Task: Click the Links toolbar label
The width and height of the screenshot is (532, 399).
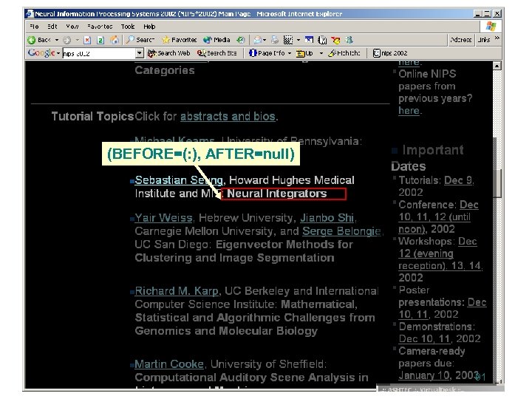Action: [484, 40]
